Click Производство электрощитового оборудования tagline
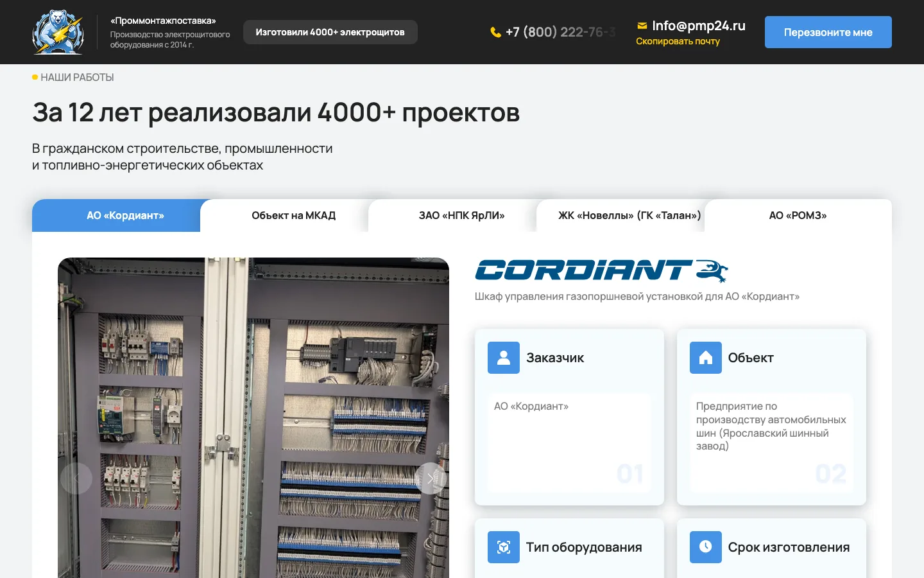Image resolution: width=924 pixels, height=578 pixels. (x=170, y=39)
